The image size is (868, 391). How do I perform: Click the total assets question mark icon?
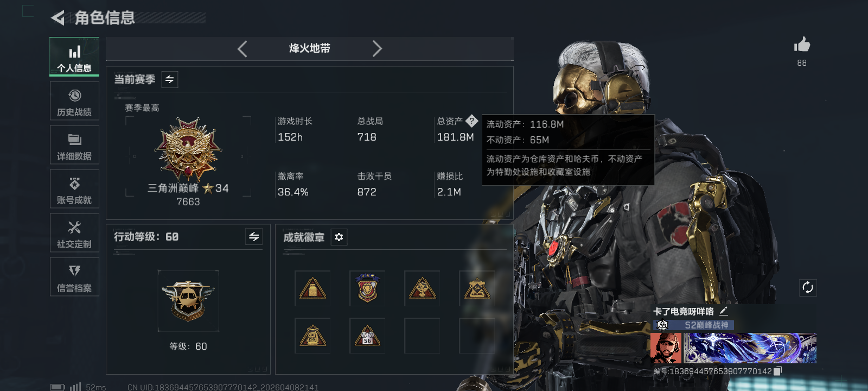click(471, 121)
